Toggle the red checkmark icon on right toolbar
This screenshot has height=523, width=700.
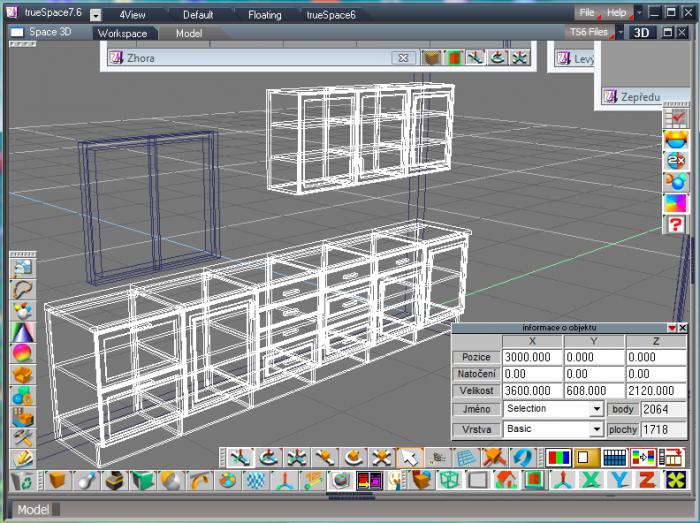click(x=676, y=118)
